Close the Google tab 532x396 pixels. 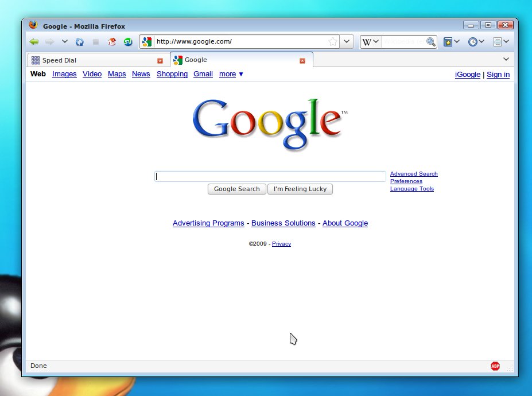[x=302, y=61]
